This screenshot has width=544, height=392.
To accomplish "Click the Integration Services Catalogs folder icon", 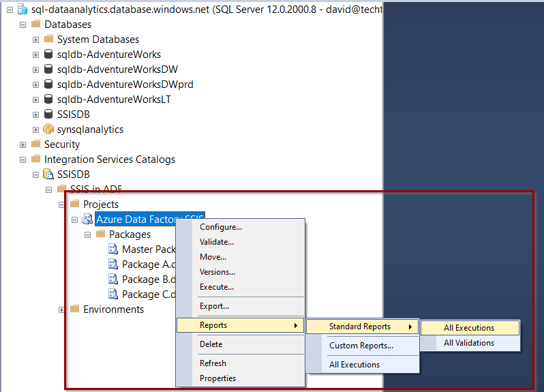I will coord(35,159).
